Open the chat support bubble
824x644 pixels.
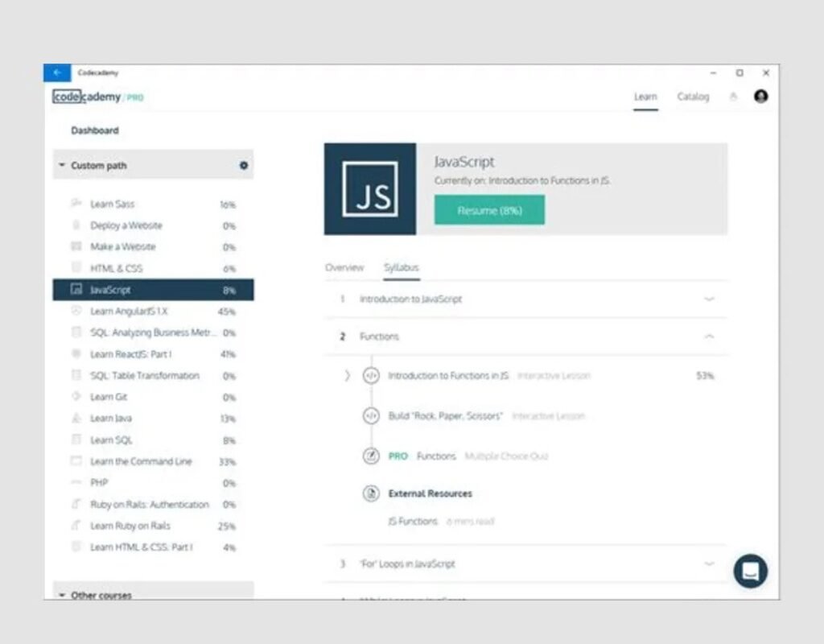751,571
